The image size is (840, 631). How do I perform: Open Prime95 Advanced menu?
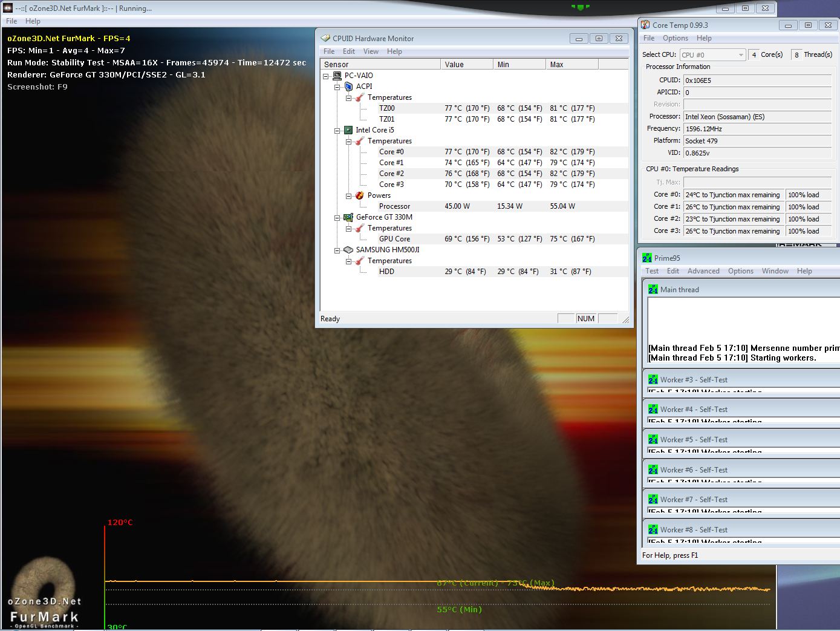703,271
